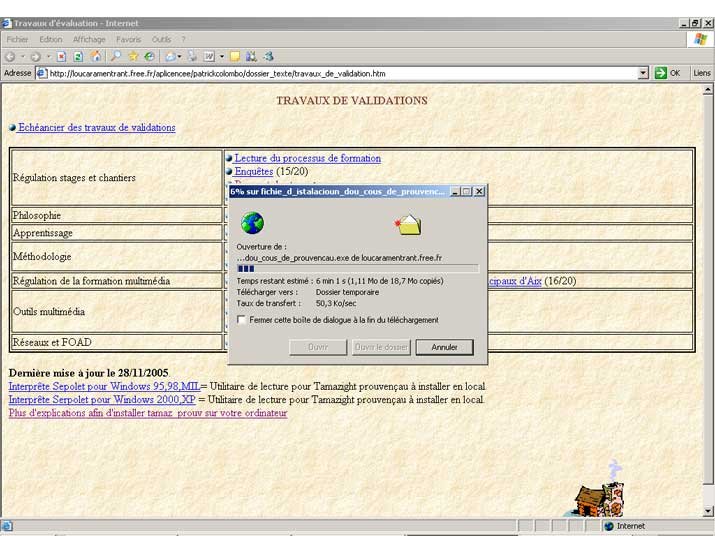Click the Refresh page toolbar icon
Image resolution: width=715 pixels, height=536 pixels.
tap(78, 57)
